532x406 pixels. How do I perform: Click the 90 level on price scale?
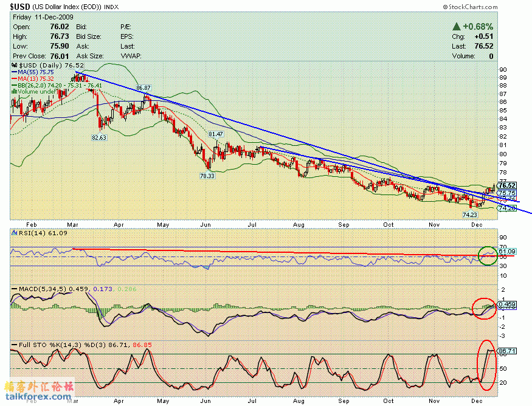503,69
